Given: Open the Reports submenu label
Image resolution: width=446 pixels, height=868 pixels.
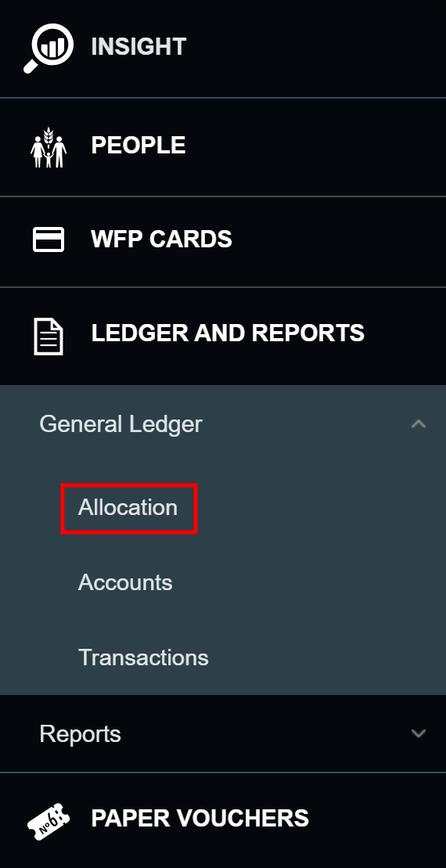Looking at the screenshot, I should point(81,734).
